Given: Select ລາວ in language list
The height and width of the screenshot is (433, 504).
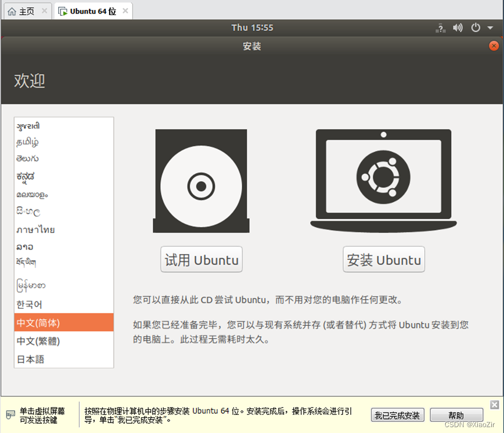Looking at the screenshot, I should click(x=64, y=247).
